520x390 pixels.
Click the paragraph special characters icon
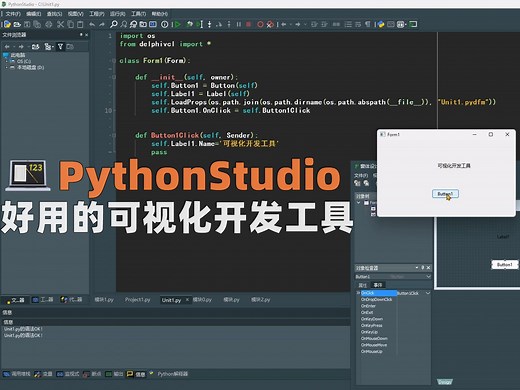(x=367, y=24)
